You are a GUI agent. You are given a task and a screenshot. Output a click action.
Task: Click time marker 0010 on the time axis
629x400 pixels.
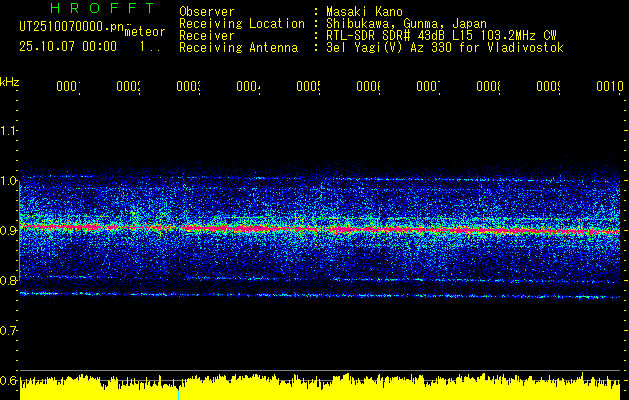pos(610,86)
